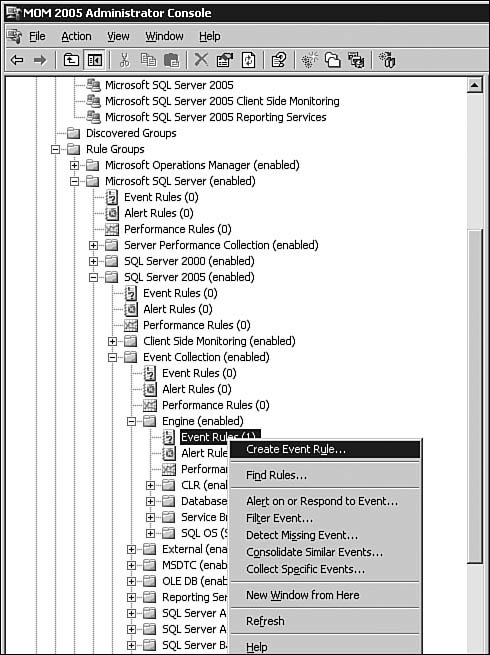Click the Cut scissors toolbar icon
The height and width of the screenshot is (655, 490).
[x=124, y=60]
